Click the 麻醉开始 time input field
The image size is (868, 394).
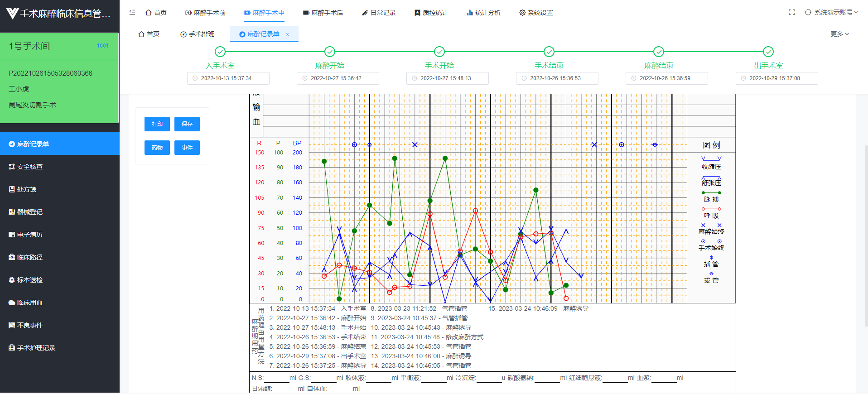pos(338,78)
